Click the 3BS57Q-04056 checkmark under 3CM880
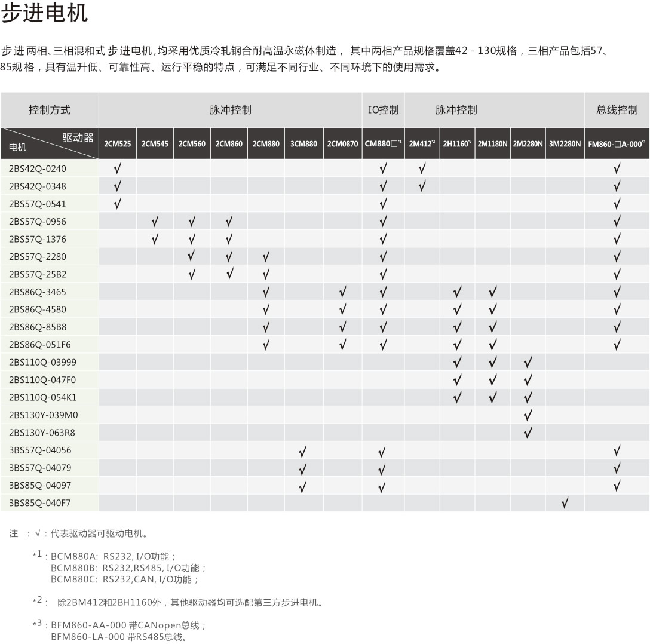The image size is (650, 644). coord(303,450)
